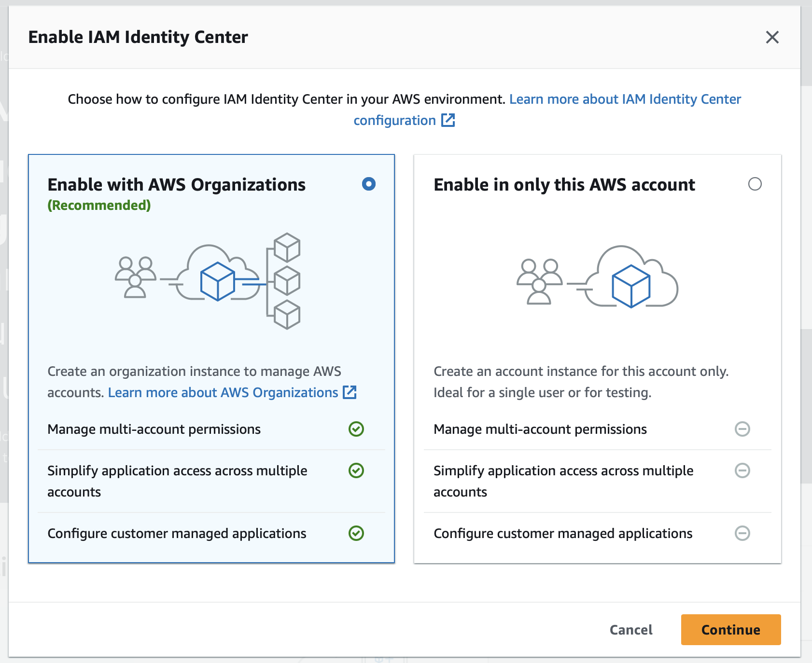
Task: Click the external link icon after AWS Organizations
Action: pos(350,392)
